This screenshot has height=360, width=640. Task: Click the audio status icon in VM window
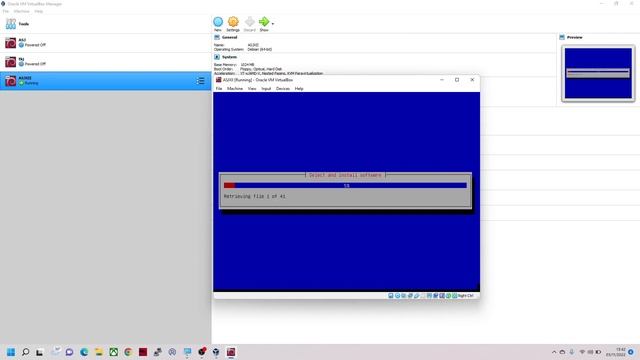click(404, 296)
